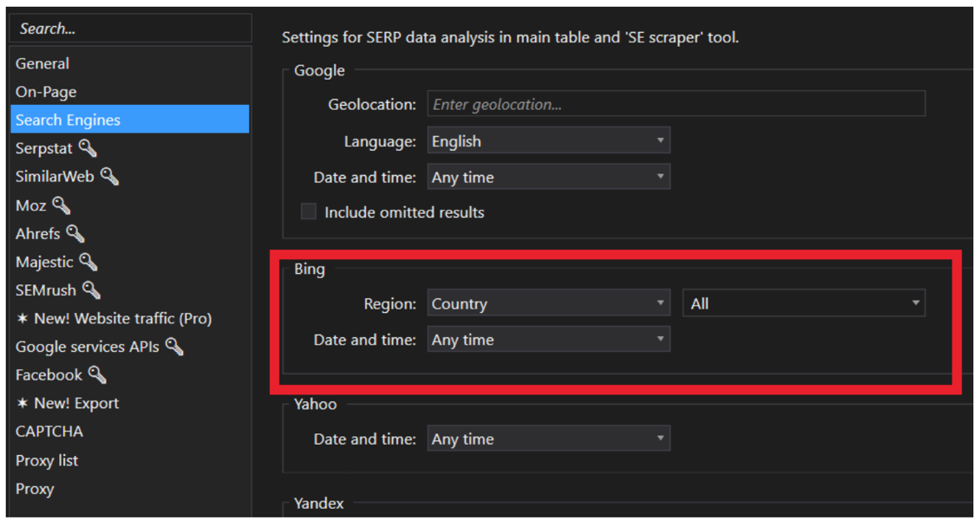This screenshot has width=980, height=527.
Task: Open Ahrefs API key settings
Action: click(74, 233)
